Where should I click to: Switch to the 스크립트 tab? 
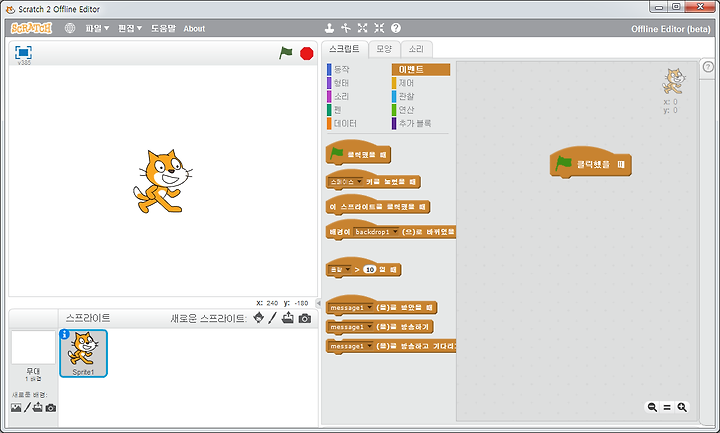point(344,49)
